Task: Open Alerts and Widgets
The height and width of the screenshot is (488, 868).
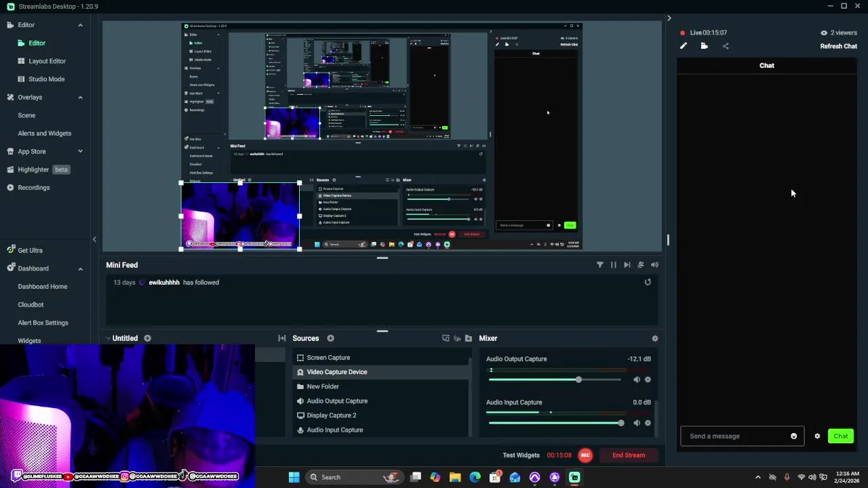Action: 44,133
